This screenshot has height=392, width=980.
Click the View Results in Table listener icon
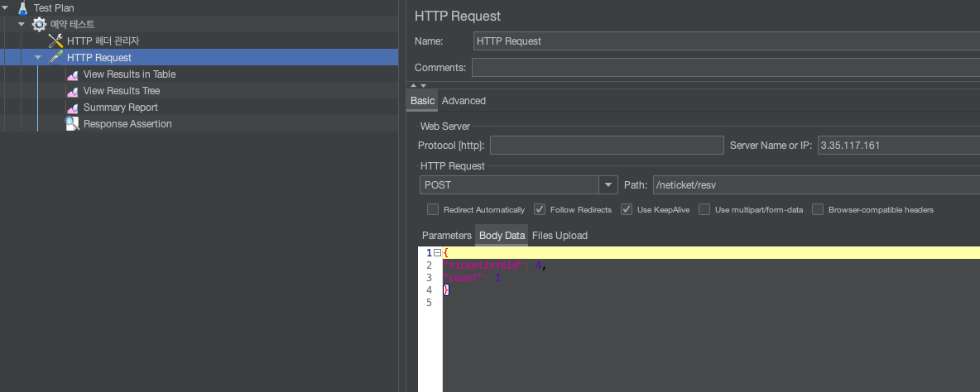point(73,74)
